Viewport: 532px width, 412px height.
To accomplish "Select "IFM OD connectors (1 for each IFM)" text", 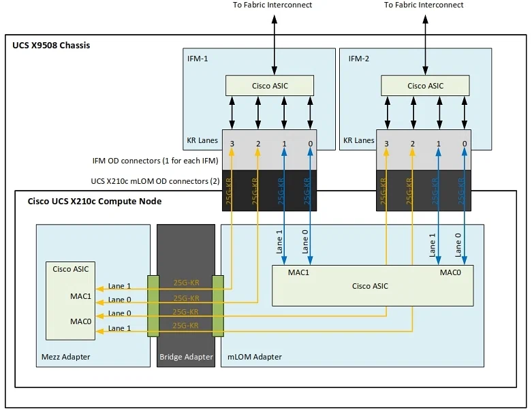I will click(155, 161).
